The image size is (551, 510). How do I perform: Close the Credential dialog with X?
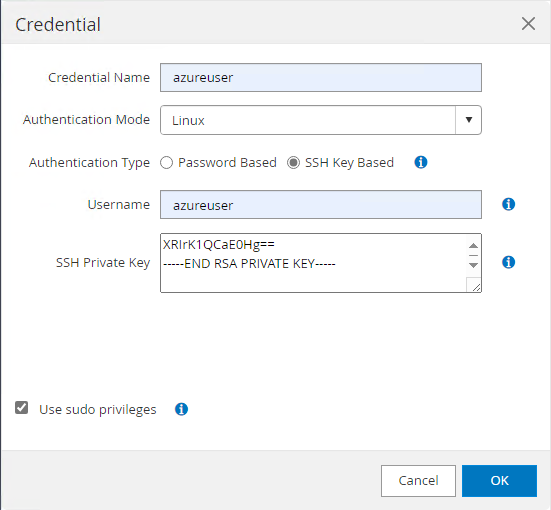tap(528, 24)
